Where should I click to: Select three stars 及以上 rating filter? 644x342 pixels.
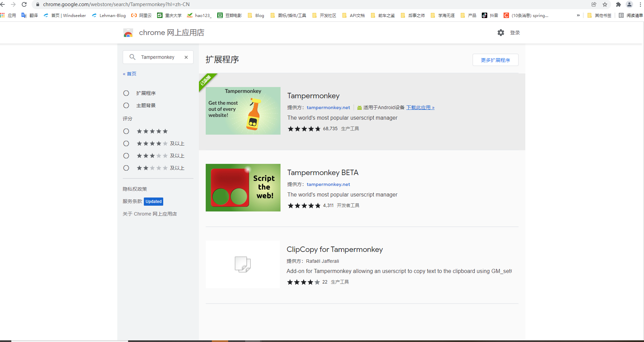[126, 156]
